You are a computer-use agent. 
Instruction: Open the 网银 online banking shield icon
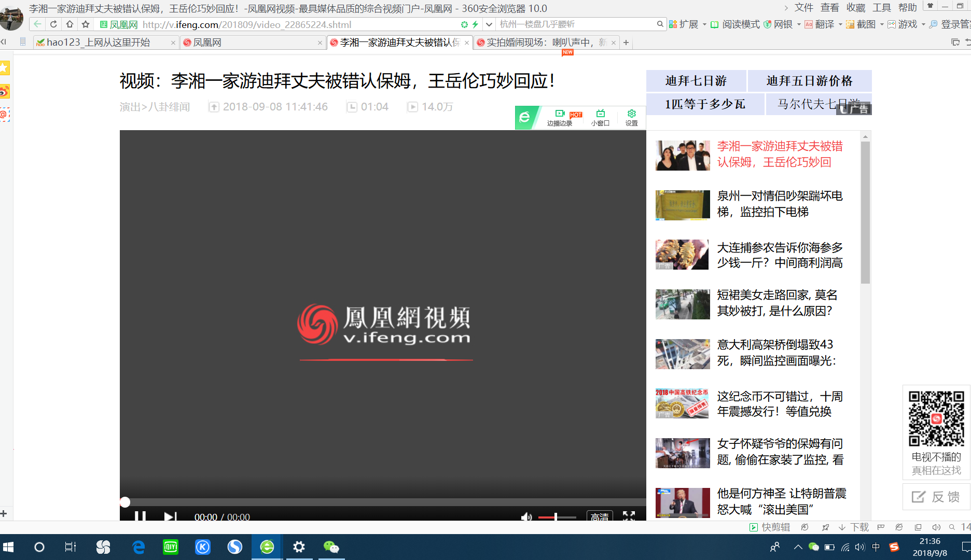(x=767, y=24)
